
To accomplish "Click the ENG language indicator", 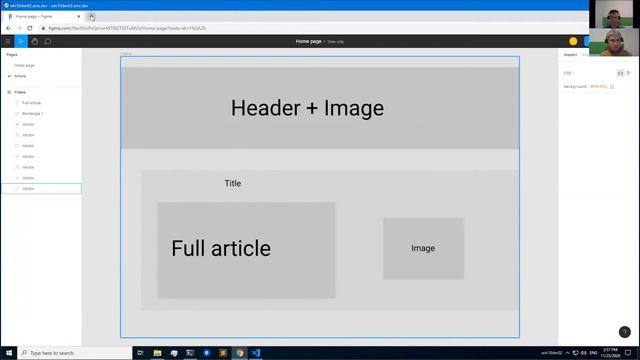I will coord(593,353).
